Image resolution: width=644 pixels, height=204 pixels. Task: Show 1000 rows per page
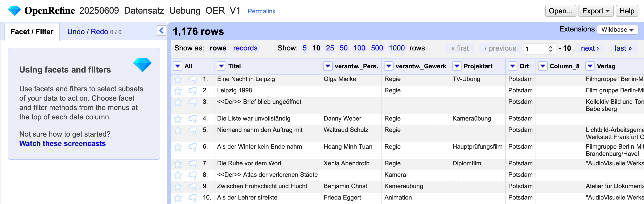(397, 48)
